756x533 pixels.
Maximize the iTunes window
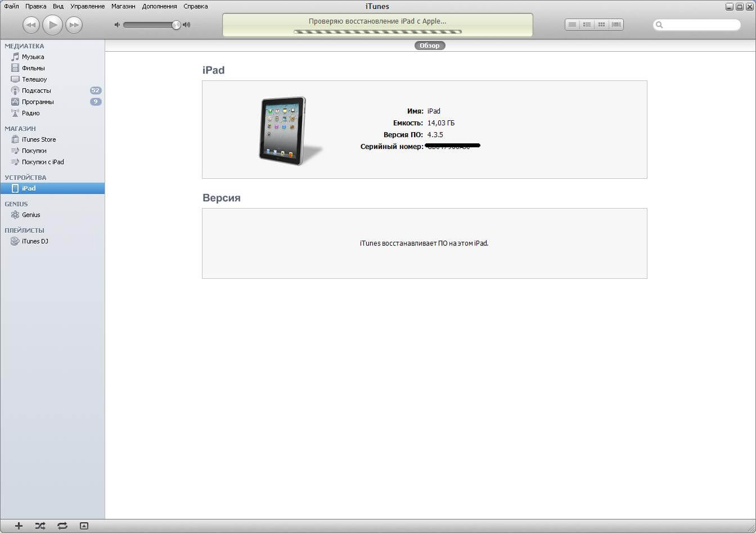point(740,7)
